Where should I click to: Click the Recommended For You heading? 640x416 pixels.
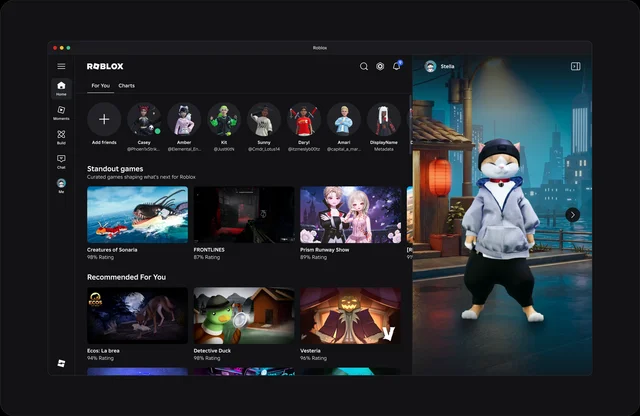(127, 277)
